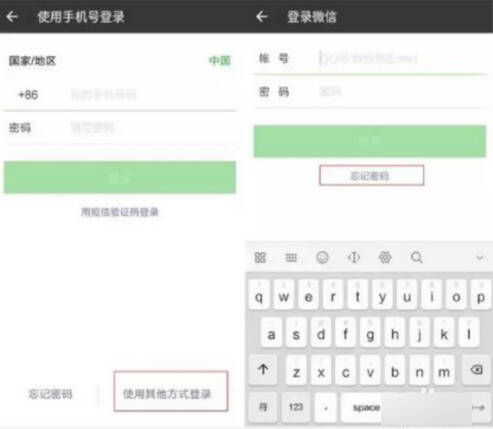Open country selector showing 中国
Viewport: 493px width, 429px height.
(120, 61)
